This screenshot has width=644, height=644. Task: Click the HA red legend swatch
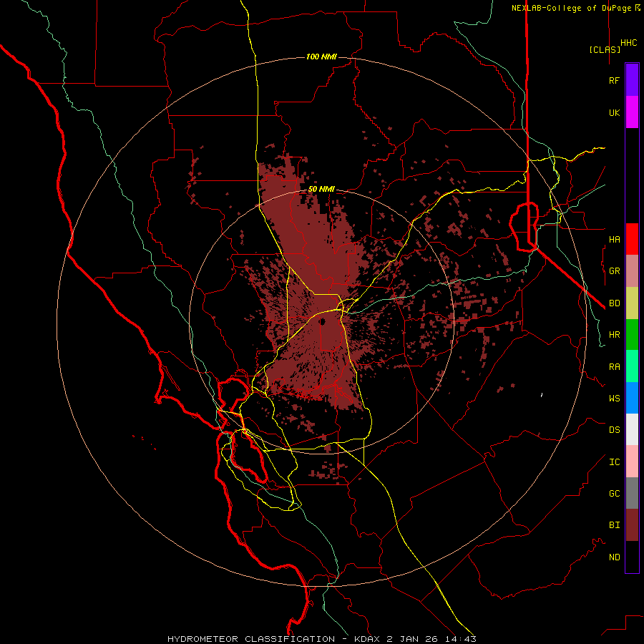pyautogui.click(x=632, y=239)
